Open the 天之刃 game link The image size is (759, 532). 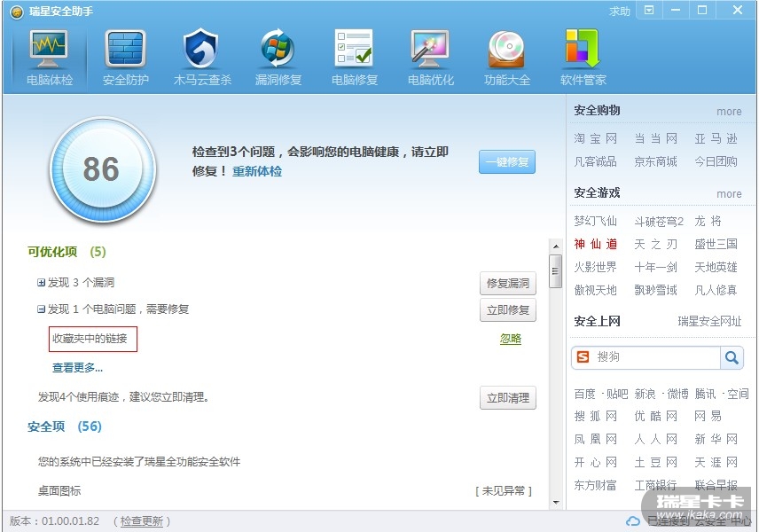[x=655, y=244]
